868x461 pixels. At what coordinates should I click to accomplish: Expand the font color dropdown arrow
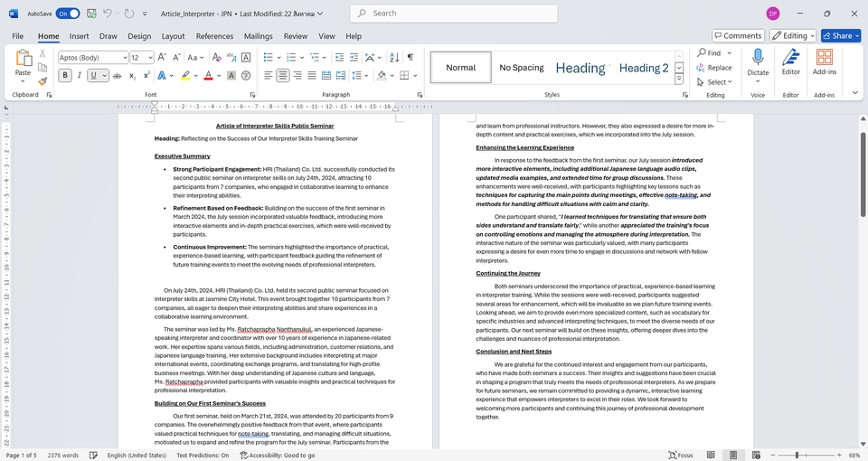coord(219,75)
